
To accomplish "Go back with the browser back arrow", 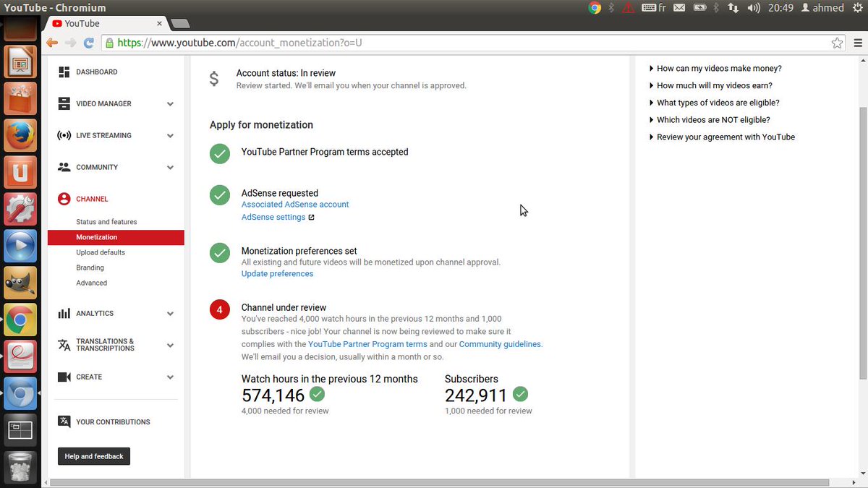I will click(52, 43).
